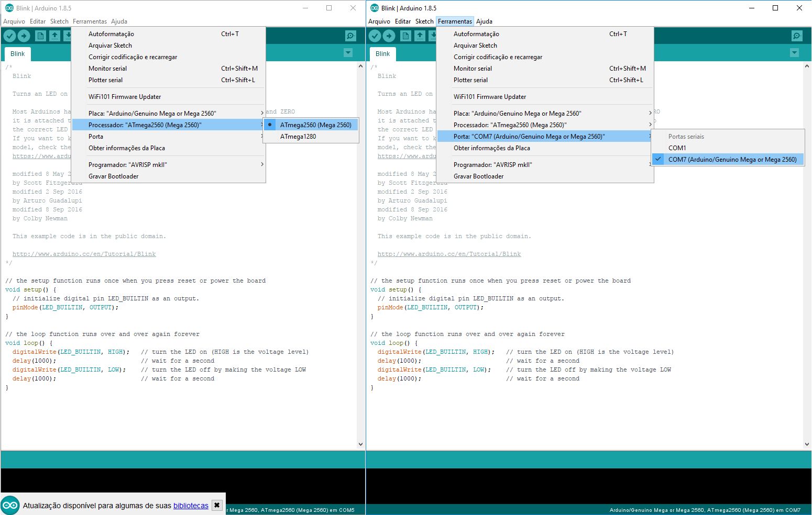812x515 pixels.
Task: Click Arduino app icon in right title bar
Action: 374,8
